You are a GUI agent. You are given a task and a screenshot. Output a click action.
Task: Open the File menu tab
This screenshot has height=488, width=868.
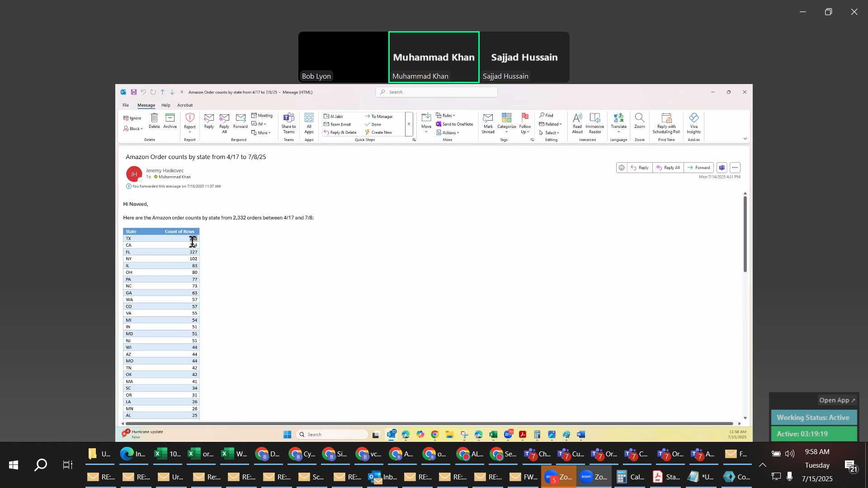coord(126,105)
